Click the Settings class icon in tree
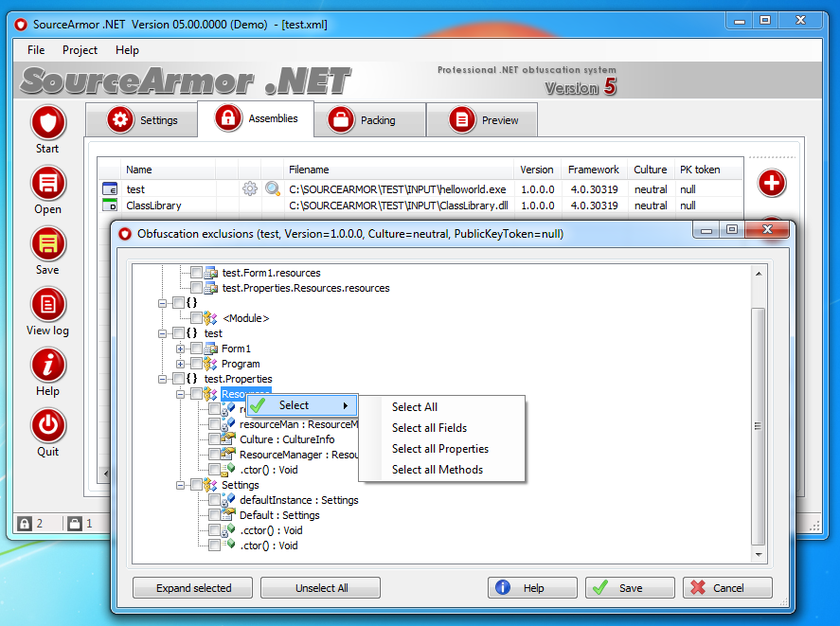This screenshot has height=626, width=840. click(x=210, y=485)
